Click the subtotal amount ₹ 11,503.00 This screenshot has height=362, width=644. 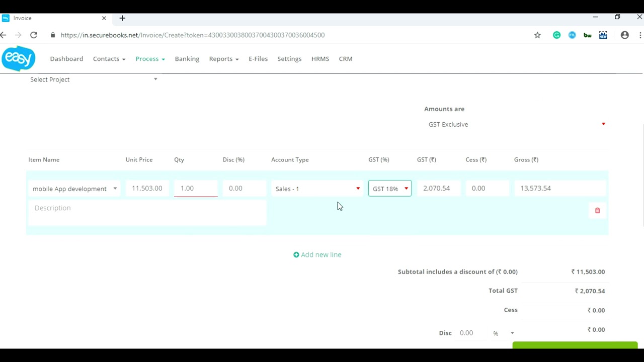point(588,272)
